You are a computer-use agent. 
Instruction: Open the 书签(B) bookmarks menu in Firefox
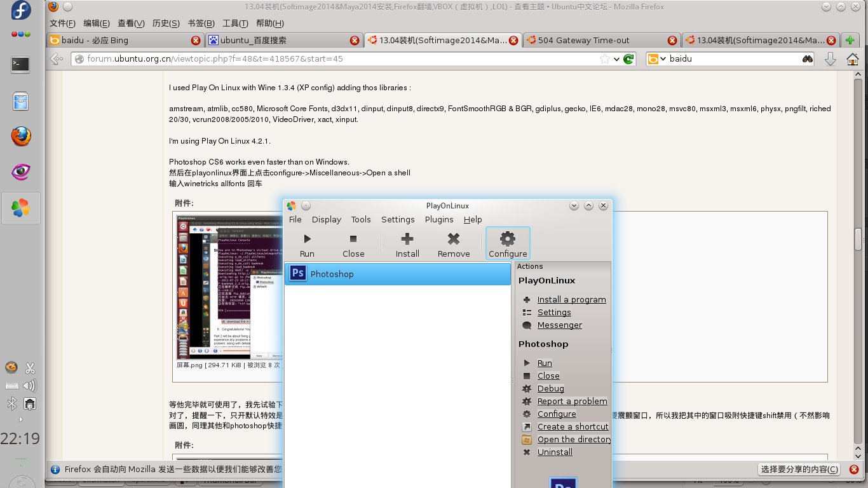201,24
